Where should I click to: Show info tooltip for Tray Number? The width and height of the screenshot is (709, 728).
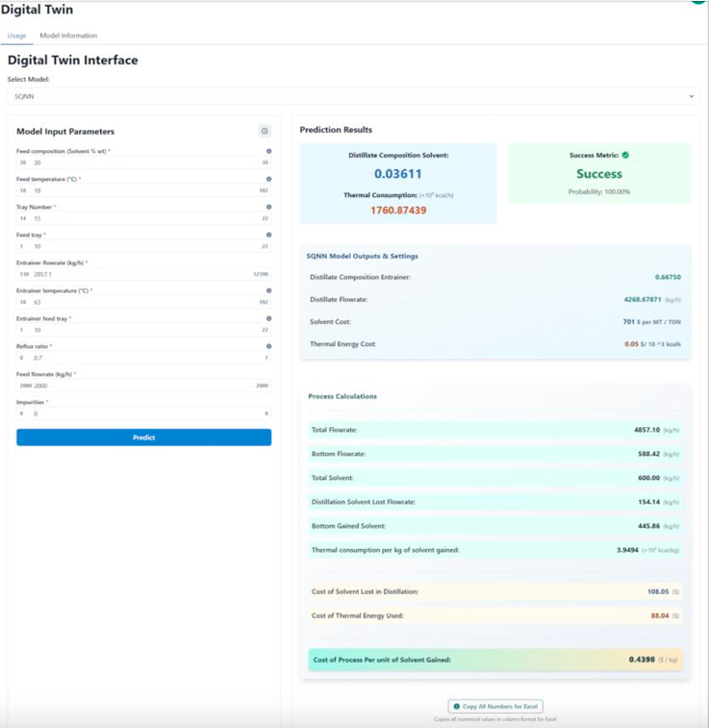pyautogui.click(x=268, y=207)
